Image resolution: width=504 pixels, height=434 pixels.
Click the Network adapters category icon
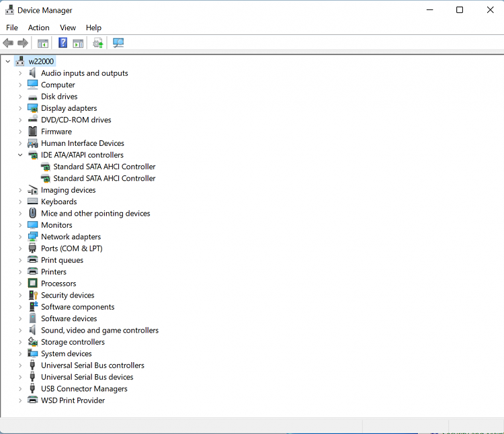pyautogui.click(x=32, y=236)
